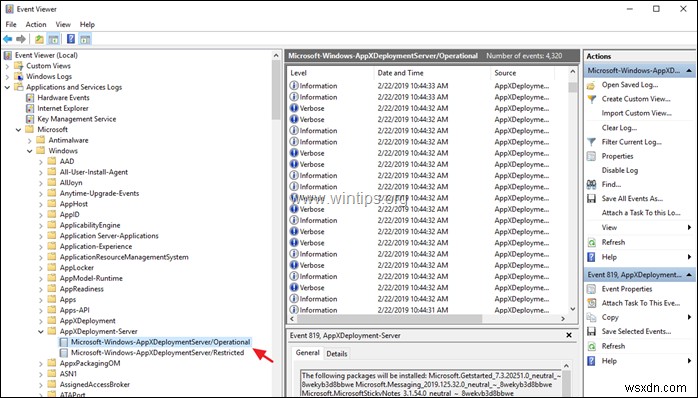Select the AppxPackagingOM folder
Screen dimensions: 698x398
[x=90, y=363]
